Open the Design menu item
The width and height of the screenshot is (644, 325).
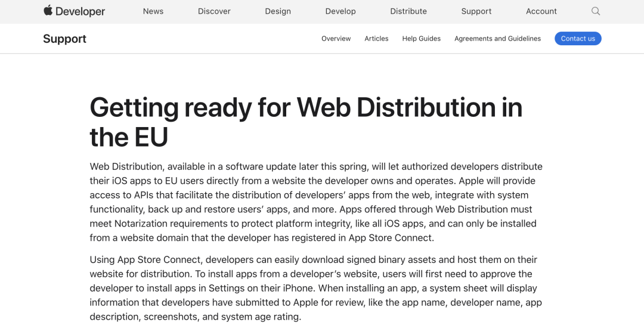coord(278,11)
